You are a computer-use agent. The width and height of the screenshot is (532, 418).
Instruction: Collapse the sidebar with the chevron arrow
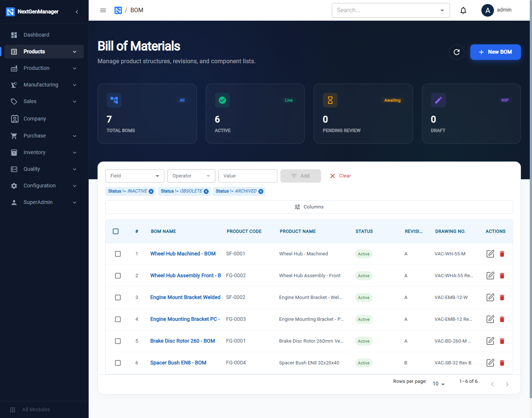tap(77, 12)
